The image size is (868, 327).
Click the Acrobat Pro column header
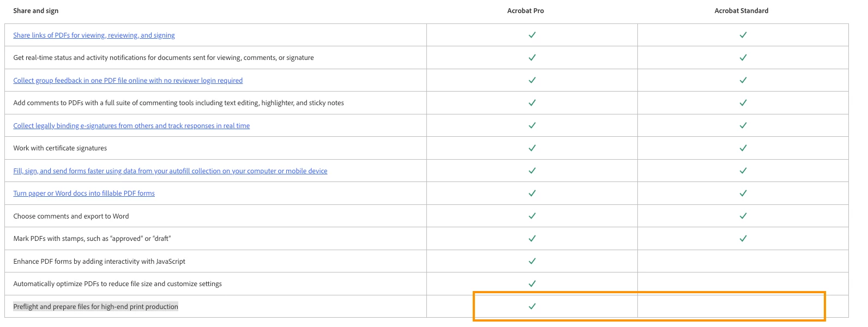click(x=525, y=11)
